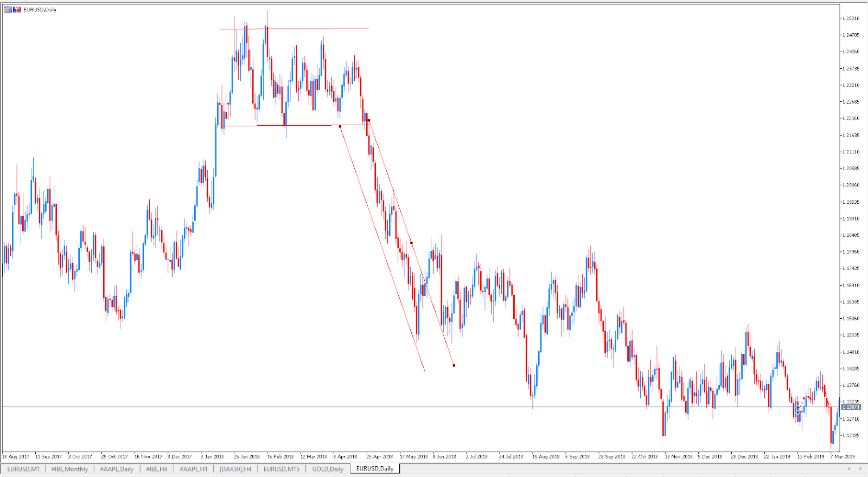This screenshot has height=477, width=868.
Task: Click the 1.22160 price scale label
Action: point(851,119)
